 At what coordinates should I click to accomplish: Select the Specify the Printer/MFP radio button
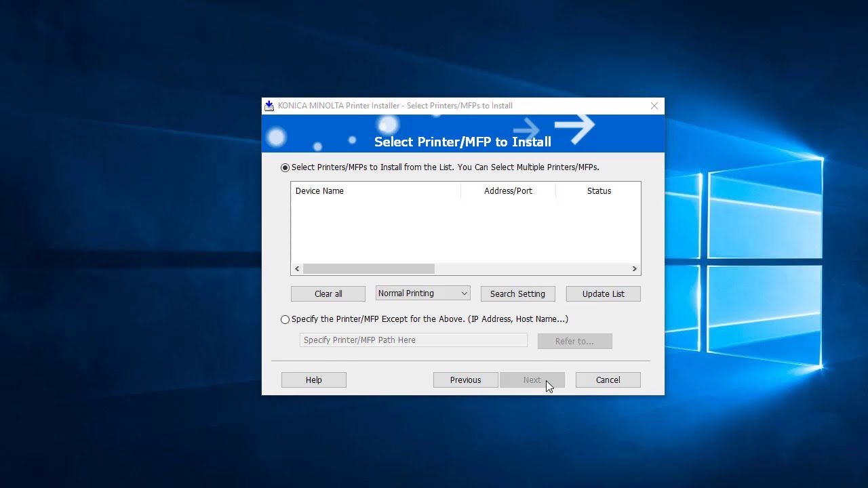click(285, 319)
